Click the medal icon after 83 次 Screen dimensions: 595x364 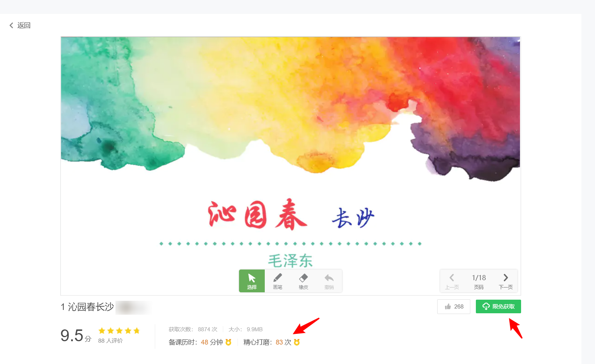[297, 342]
